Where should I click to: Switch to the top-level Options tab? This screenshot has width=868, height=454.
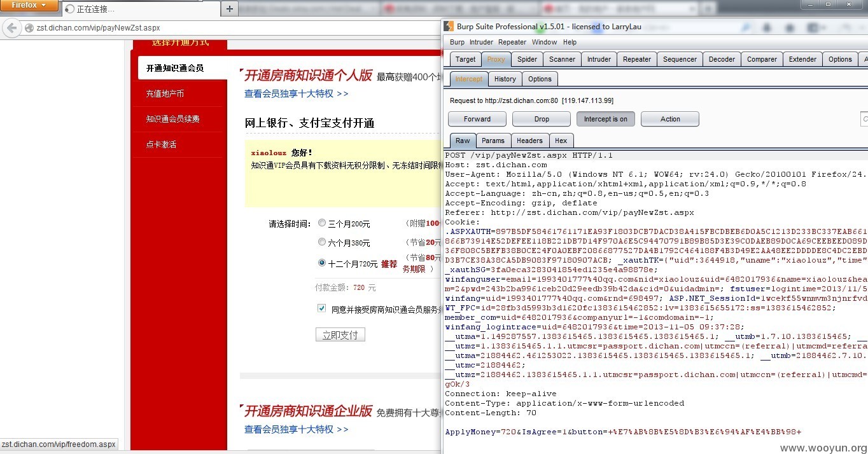click(840, 59)
